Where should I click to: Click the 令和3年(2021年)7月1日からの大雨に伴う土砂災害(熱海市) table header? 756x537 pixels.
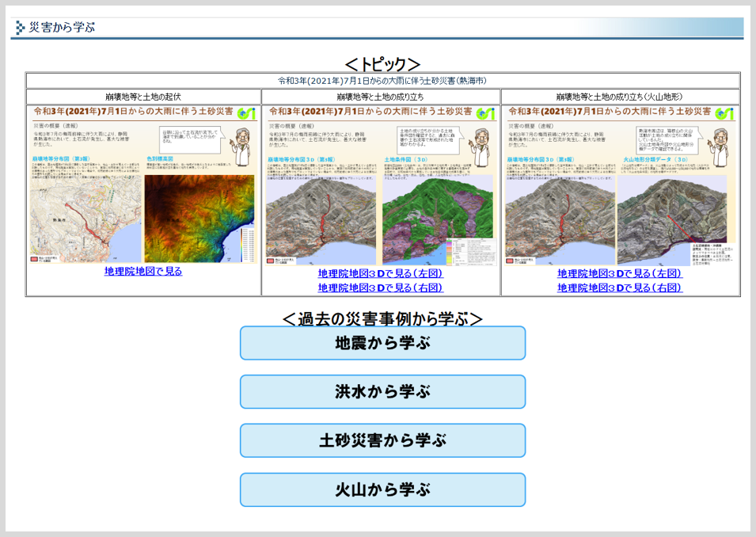pyautogui.click(x=382, y=81)
